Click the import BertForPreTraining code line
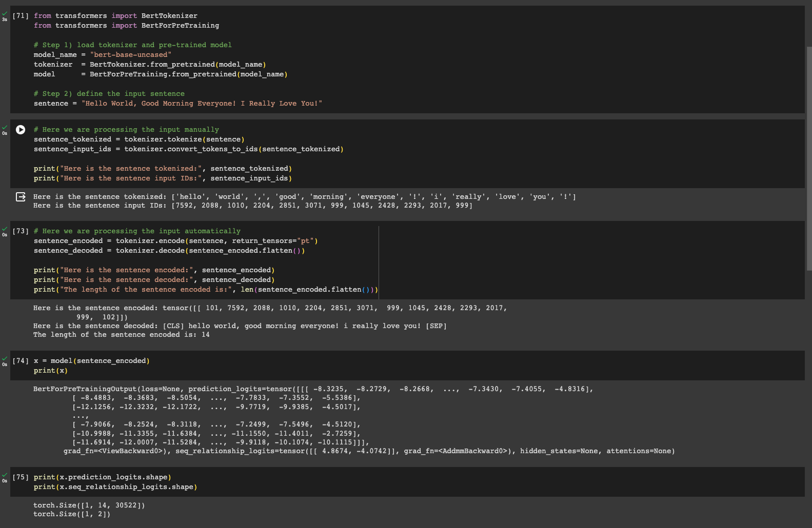812x528 pixels. (x=126, y=26)
